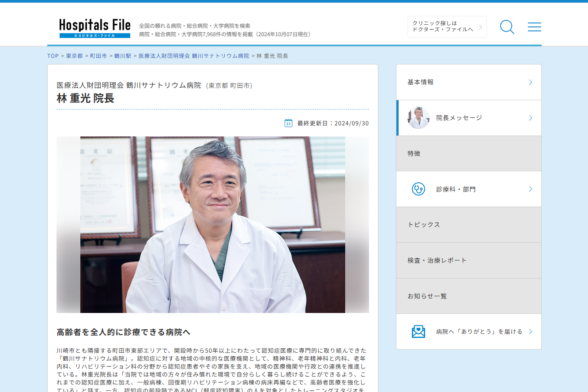Go to TOP breadcrumb link

[53, 56]
